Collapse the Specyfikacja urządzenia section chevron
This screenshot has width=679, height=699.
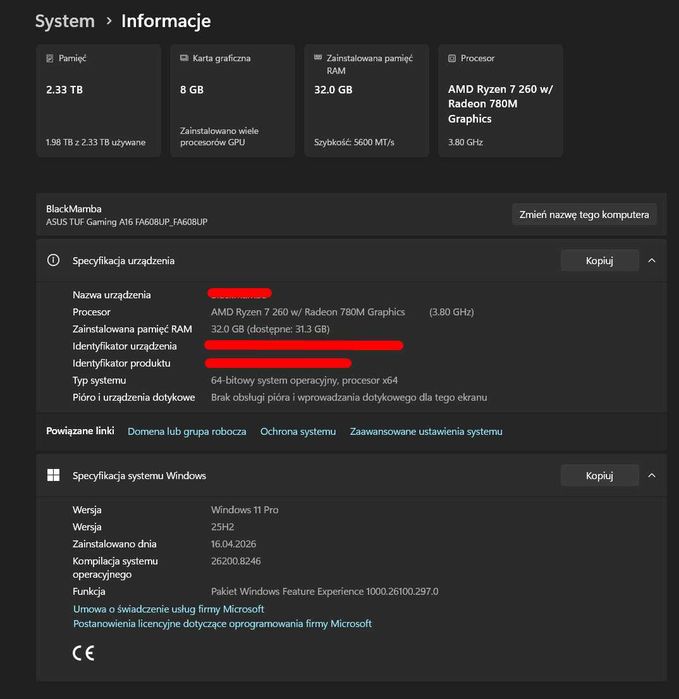point(651,260)
